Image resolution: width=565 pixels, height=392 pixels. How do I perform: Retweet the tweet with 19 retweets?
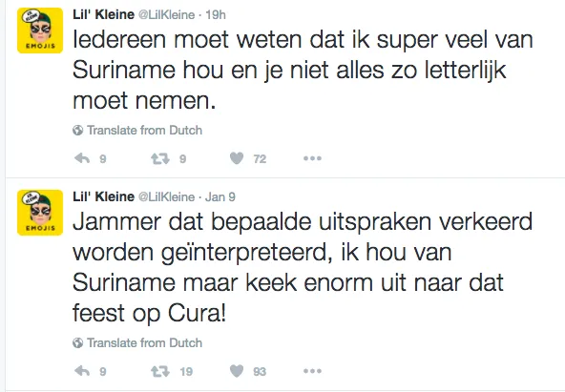click(x=160, y=371)
